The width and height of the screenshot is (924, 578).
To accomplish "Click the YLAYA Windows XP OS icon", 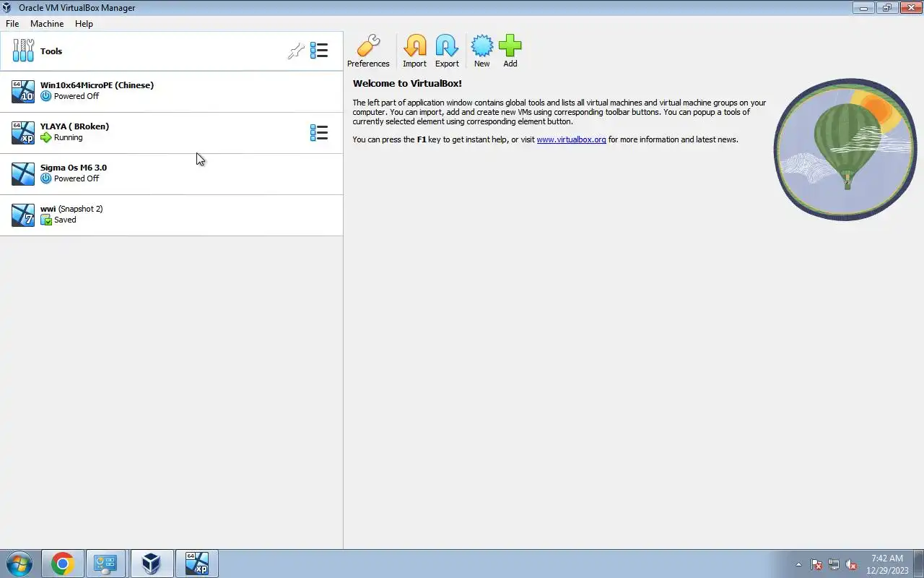I will tap(23, 132).
